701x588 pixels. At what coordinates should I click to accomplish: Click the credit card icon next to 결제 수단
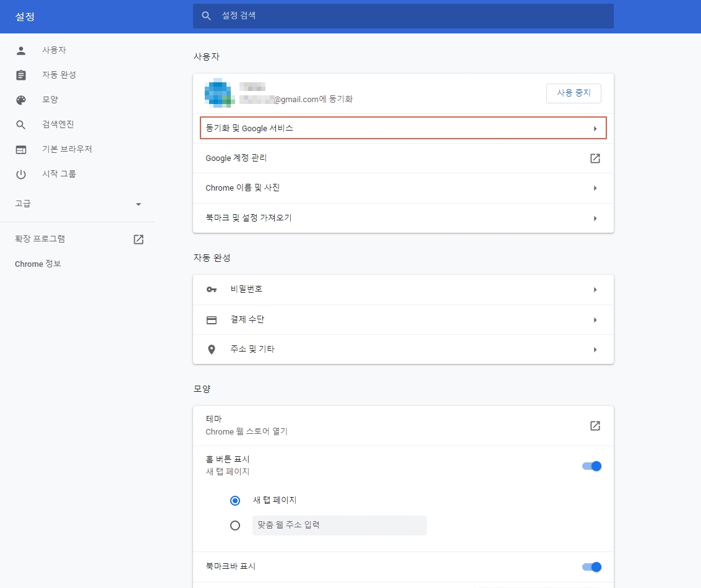point(212,320)
